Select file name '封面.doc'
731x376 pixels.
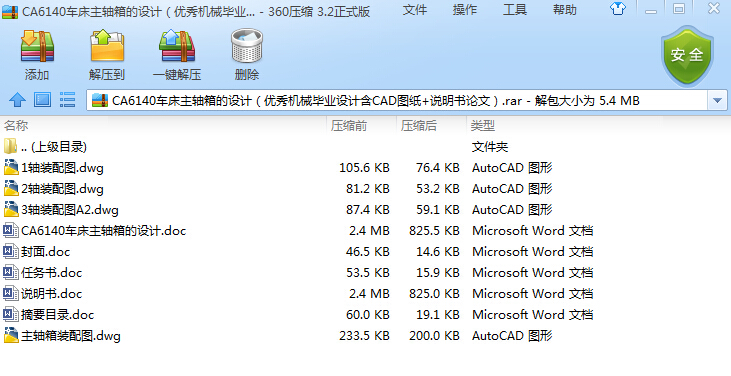[46, 252]
